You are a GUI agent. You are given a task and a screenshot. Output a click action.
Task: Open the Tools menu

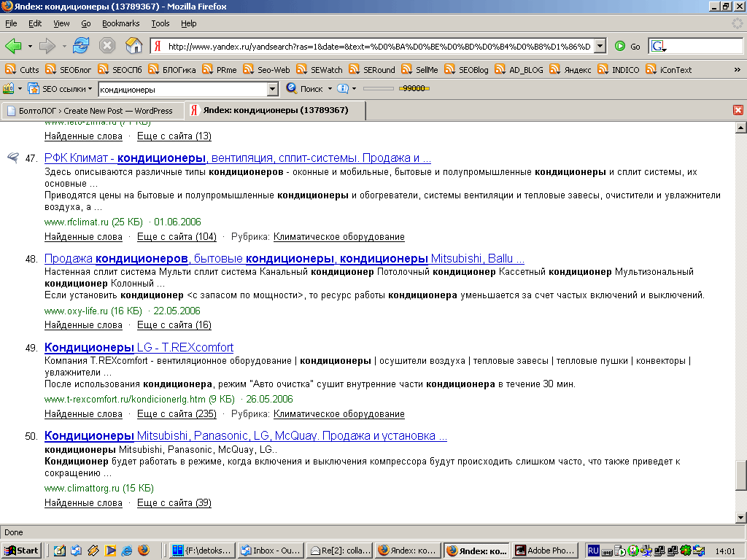160,23
